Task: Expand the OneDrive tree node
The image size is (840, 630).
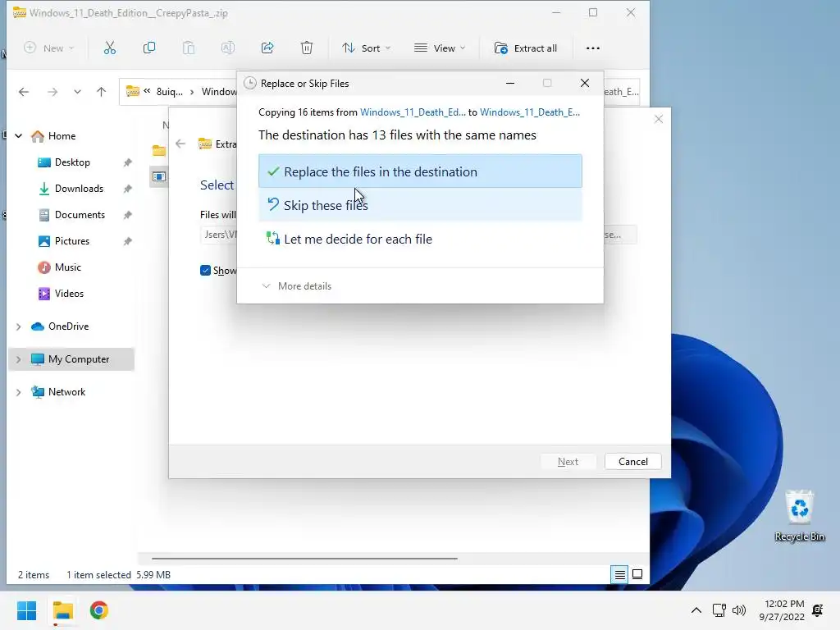Action: [x=19, y=326]
